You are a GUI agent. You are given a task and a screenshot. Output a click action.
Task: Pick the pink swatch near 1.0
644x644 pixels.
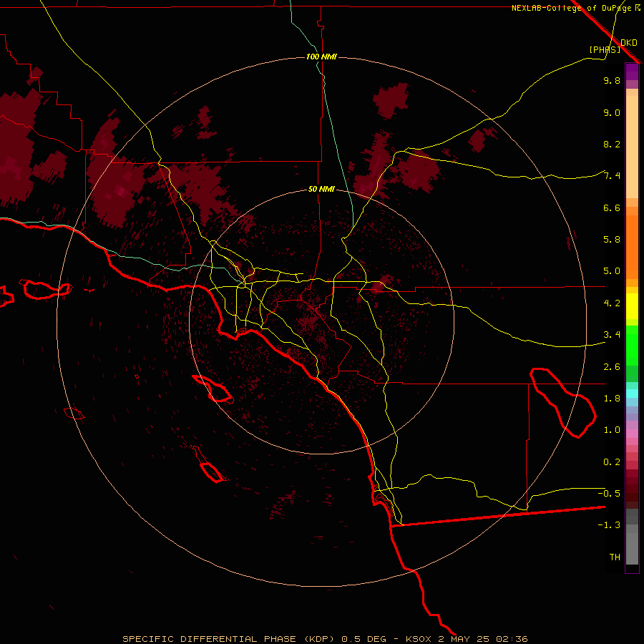(632, 434)
